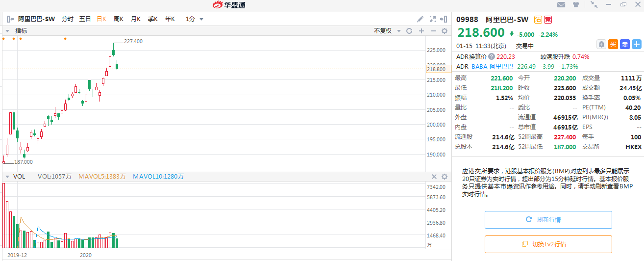Image resolution: width=644 pixels, height=261 pixels.
Task: Click the 沽 short-selling badge
Action: 538,20
